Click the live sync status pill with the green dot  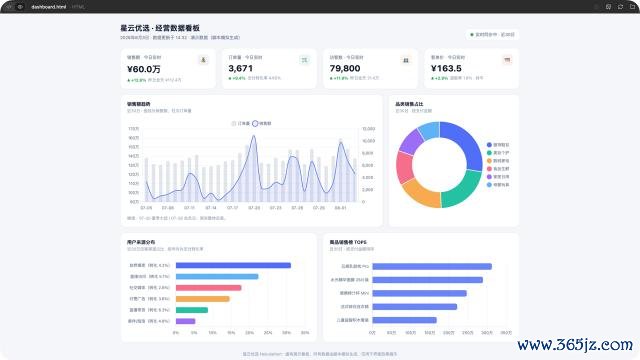click(x=492, y=35)
